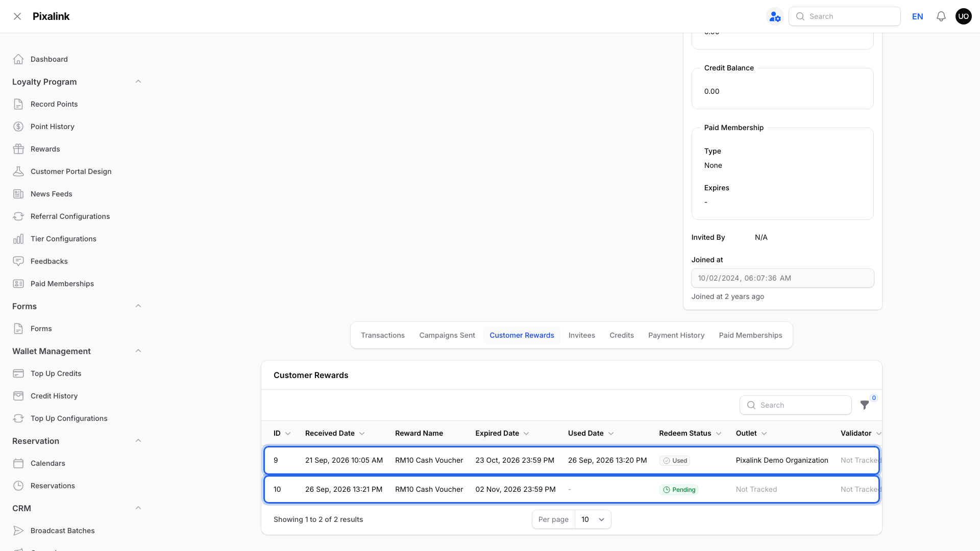Click the user settings icon in header
980x551 pixels.
(x=775, y=16)
